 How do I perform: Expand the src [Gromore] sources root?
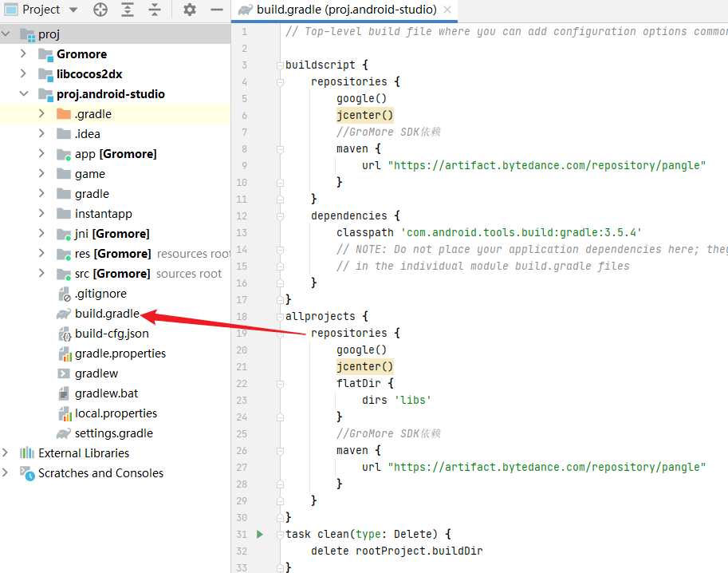[x=41, y=274]
